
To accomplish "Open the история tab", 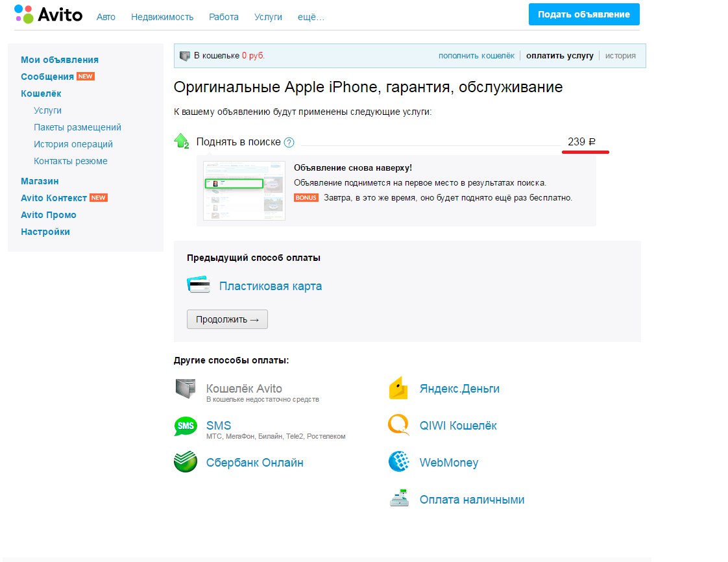I will (620, 56).
